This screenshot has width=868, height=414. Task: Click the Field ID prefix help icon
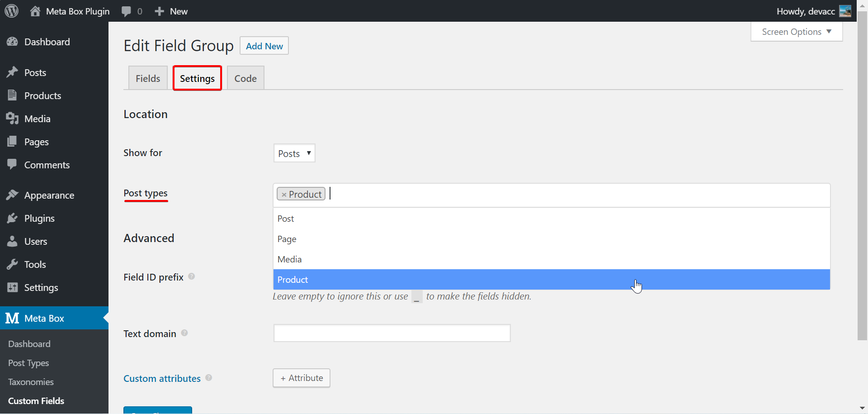(x=191, y=276)
